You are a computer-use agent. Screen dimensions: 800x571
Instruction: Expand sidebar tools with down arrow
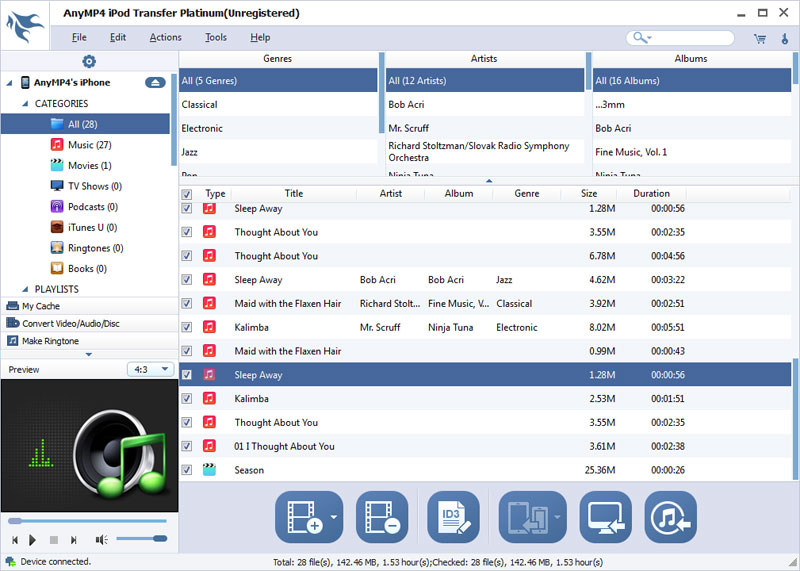(x=89, y=354)
